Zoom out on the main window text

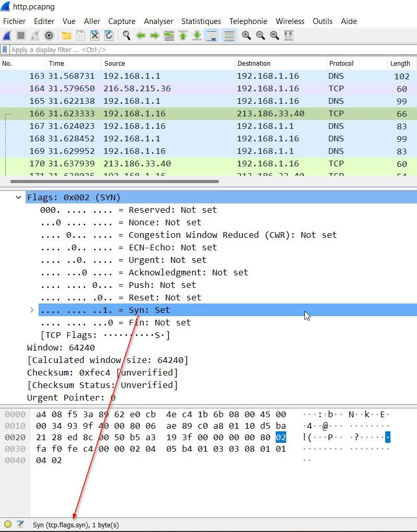coord(261,35)
